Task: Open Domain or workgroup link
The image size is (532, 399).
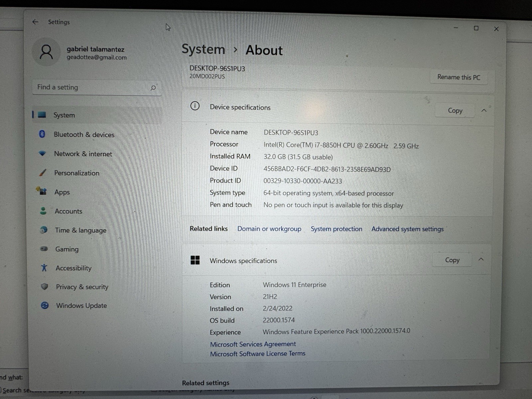Action: (x=269, y=229)
